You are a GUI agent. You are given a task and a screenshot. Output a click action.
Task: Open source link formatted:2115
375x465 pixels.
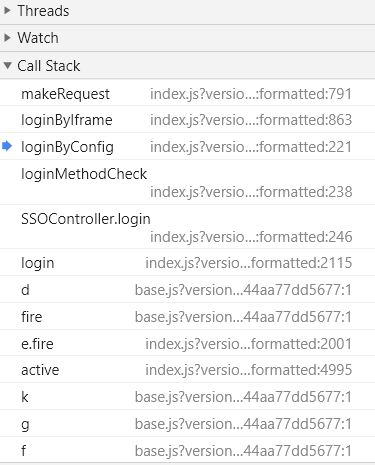pyautogui.click(x=249, y=263)
